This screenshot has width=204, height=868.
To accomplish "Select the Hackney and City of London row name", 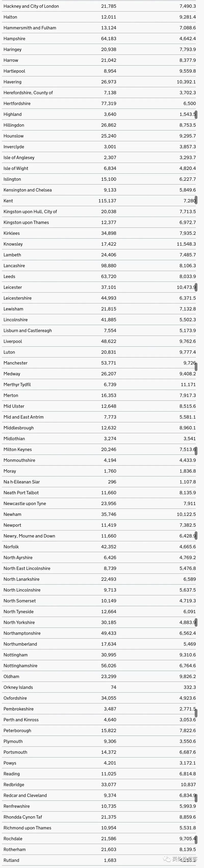I will click(31, 6).
